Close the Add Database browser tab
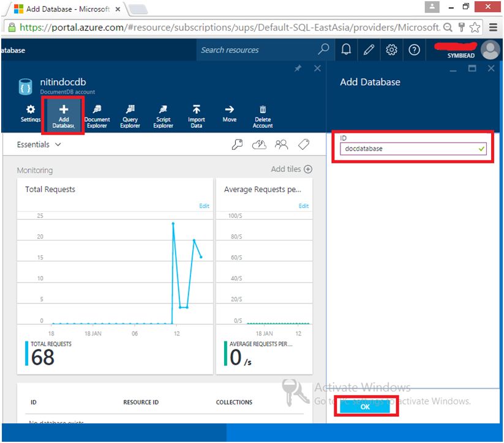This screenshot has height=443, width=504. point(118,9)
